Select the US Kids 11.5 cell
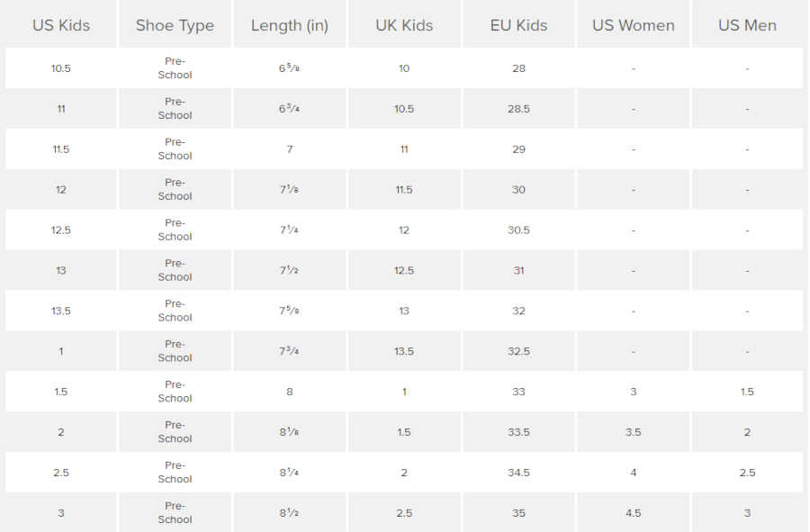 pyautogui.click(x=61, y=149)
